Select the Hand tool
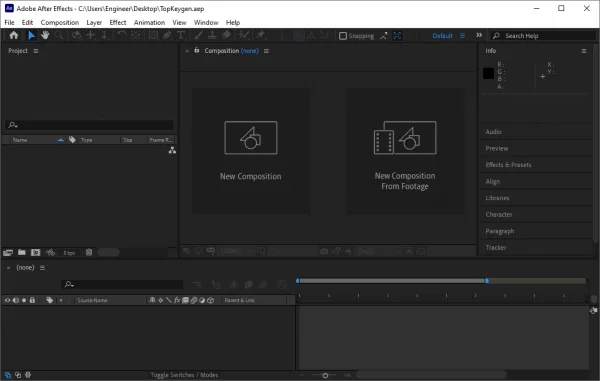This screenshot has width=600, height=381. point(45,35)
